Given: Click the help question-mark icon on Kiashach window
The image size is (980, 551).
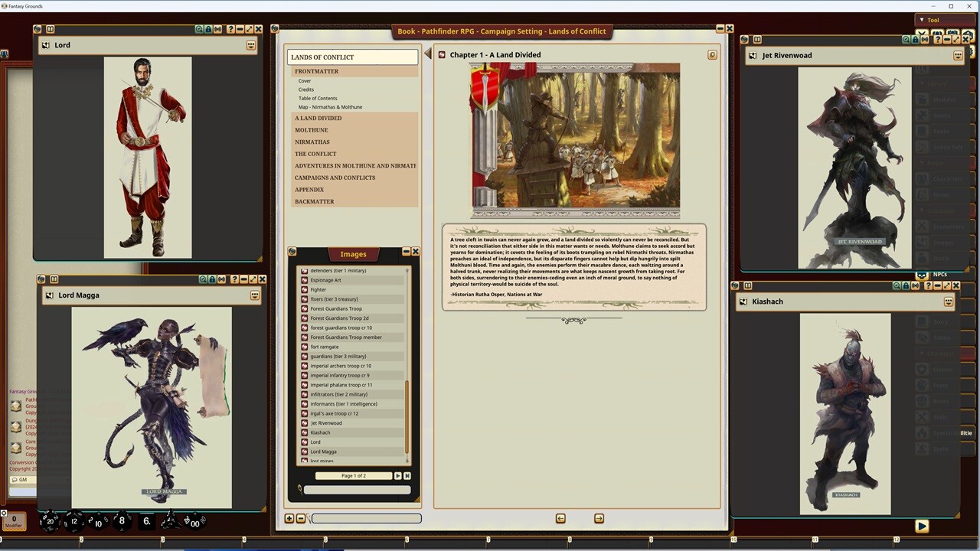Looking at the screenshot, I should pos(929,285).
